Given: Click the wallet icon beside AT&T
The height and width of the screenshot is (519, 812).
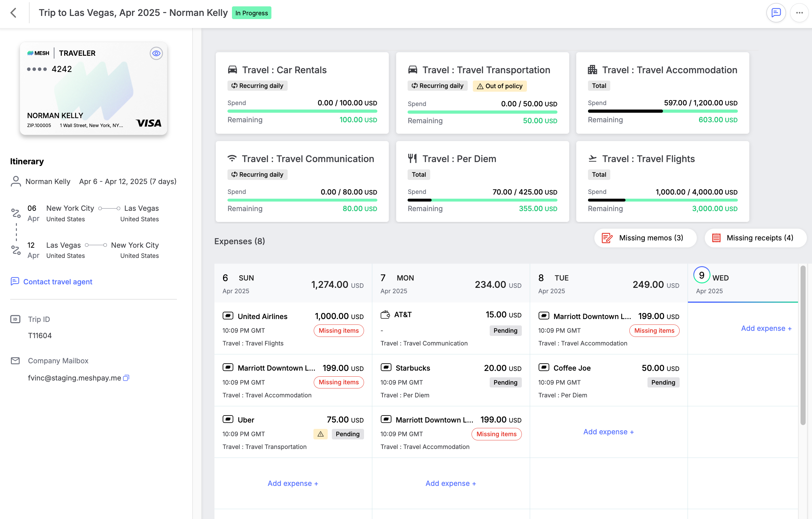Looking at the screenshot, I should tap(385, 315).
